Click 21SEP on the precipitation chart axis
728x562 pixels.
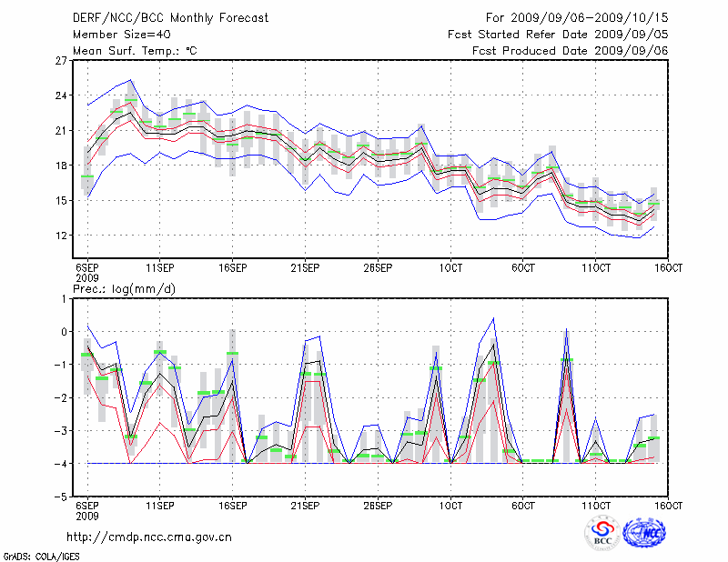(x=305, y=506)
